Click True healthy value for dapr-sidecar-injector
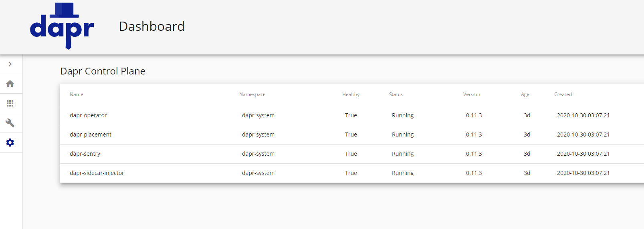 (351, 173)
